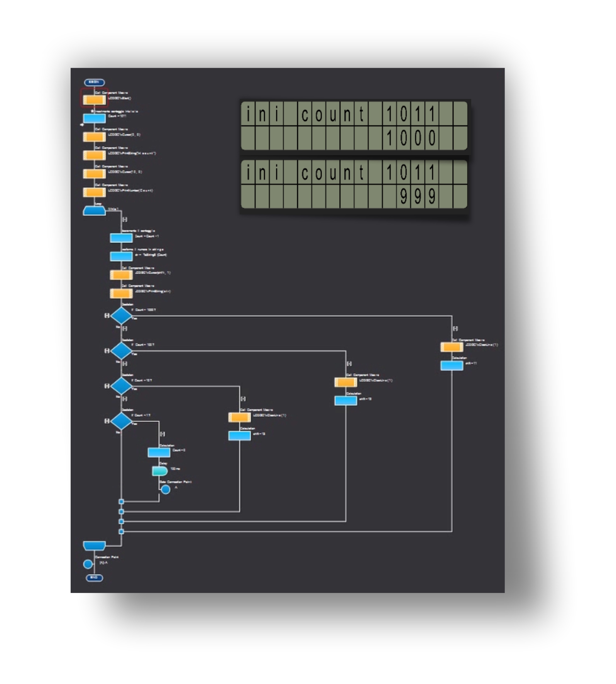The height and width of the screenshot is (684, 616).
Task: Collapse the No branch below Count = 100 decision
Action: pyautogui.click(x=125, y=364)
